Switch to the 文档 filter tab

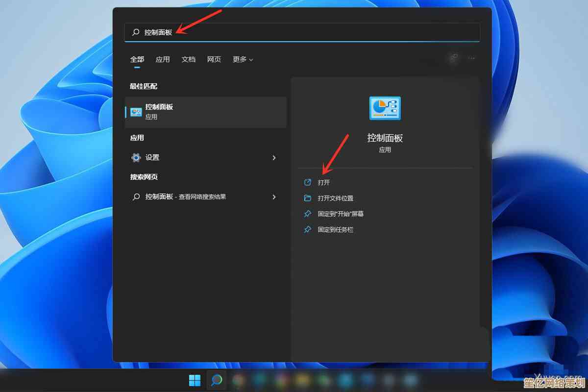pos(189,59)
